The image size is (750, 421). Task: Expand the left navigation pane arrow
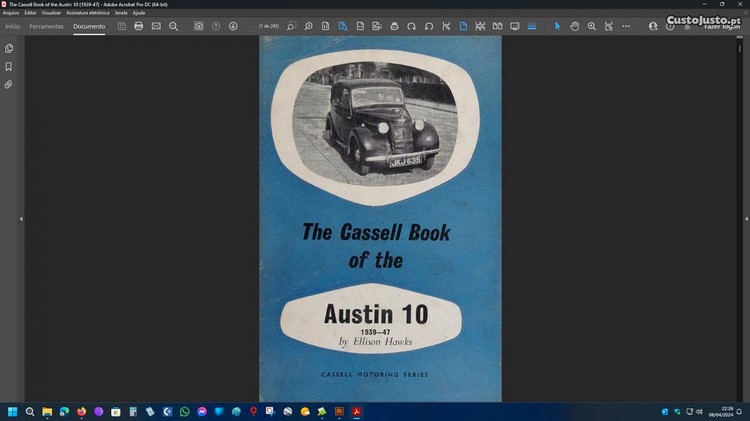click(20, 218)
